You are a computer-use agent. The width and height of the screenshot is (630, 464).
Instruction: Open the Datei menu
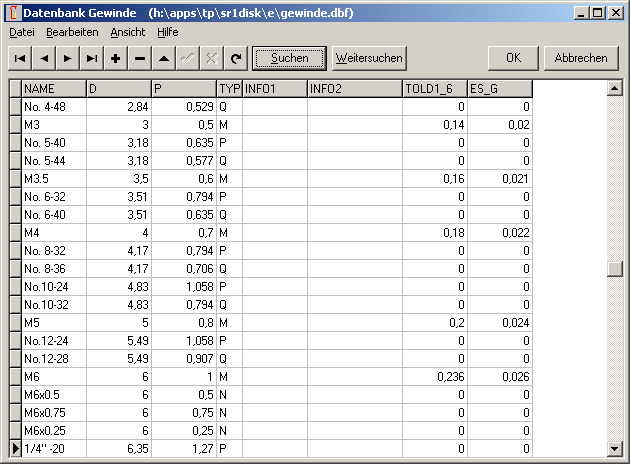[21, 32]
